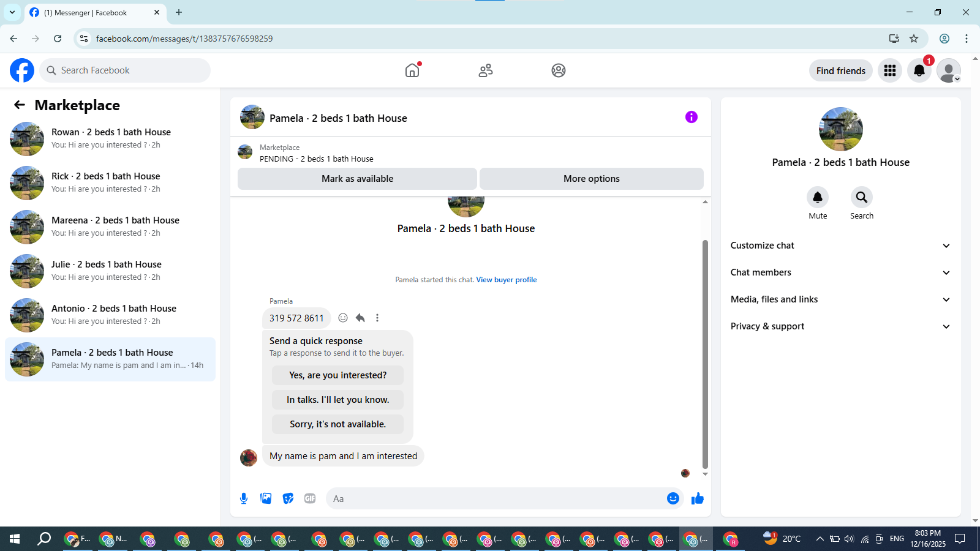Switch to Messenger | Facebook browser tab
The image size is (980, 551).
95,12
